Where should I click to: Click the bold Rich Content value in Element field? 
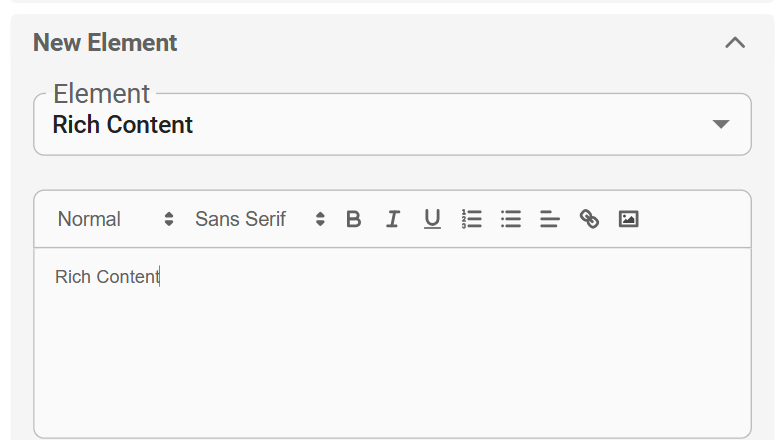(x=123, y=125)
